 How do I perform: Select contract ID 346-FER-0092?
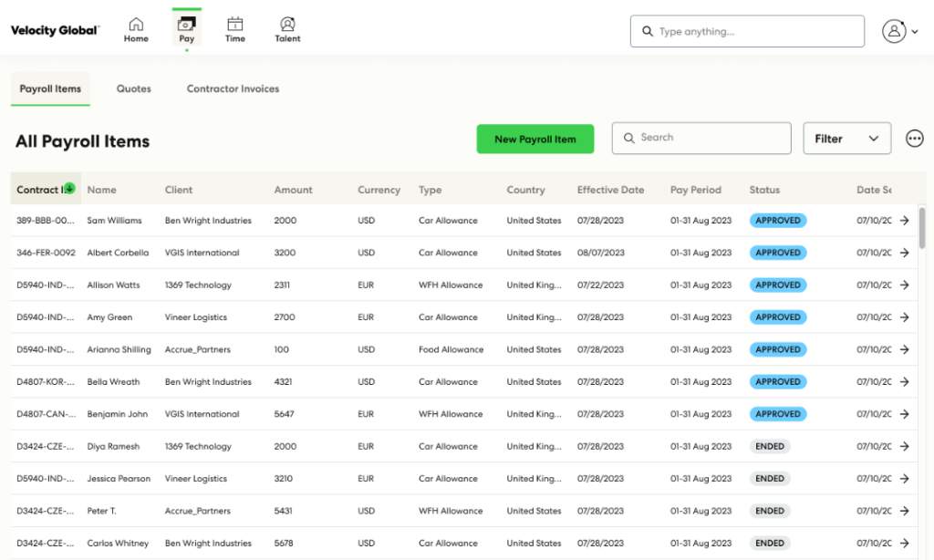click(46, 253)
